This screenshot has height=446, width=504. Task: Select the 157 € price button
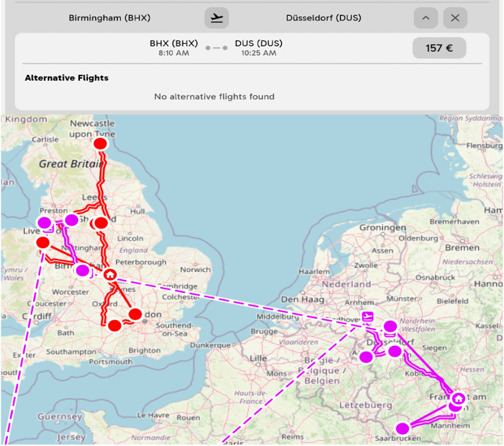click(x=439, y=48)
